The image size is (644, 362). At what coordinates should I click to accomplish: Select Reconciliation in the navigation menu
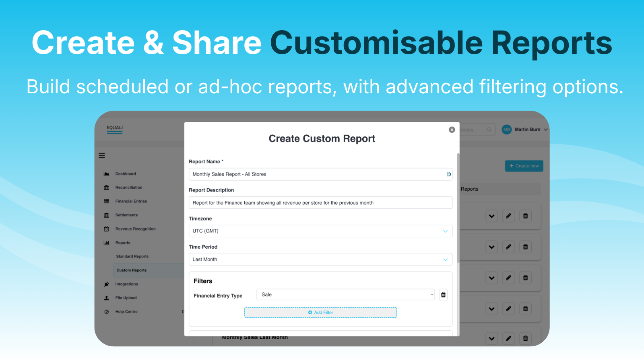pyautogui.click(x=128, y=187)
